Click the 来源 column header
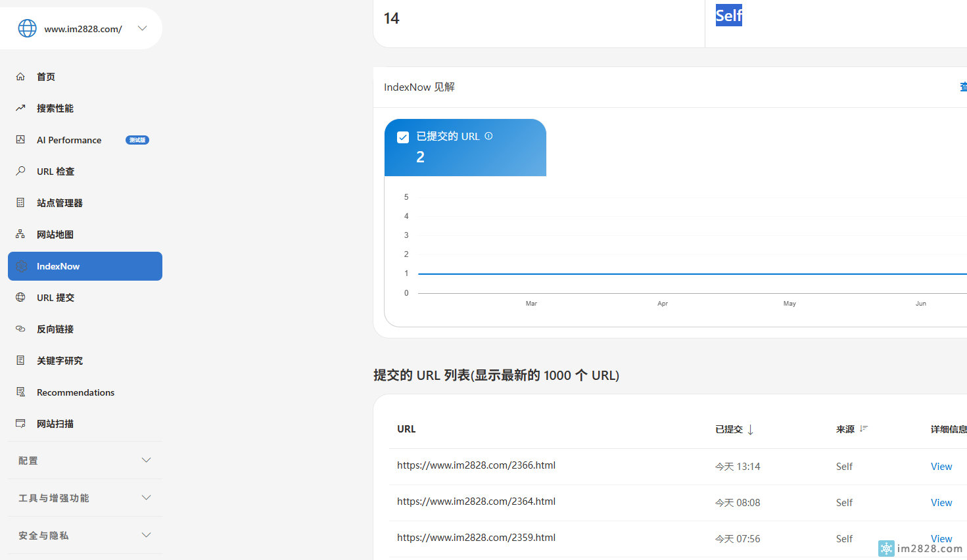Screen dimensions: 967x560 pyautogui.click(x=845, y=429)
